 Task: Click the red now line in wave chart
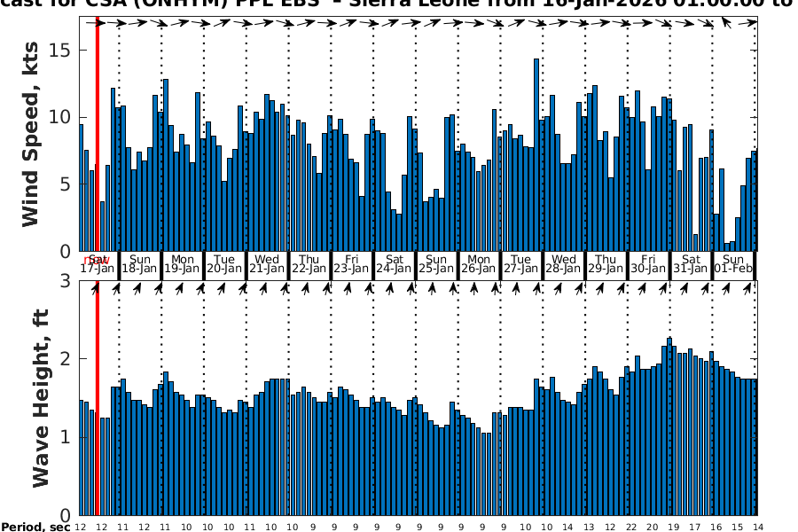click(97, 399)
